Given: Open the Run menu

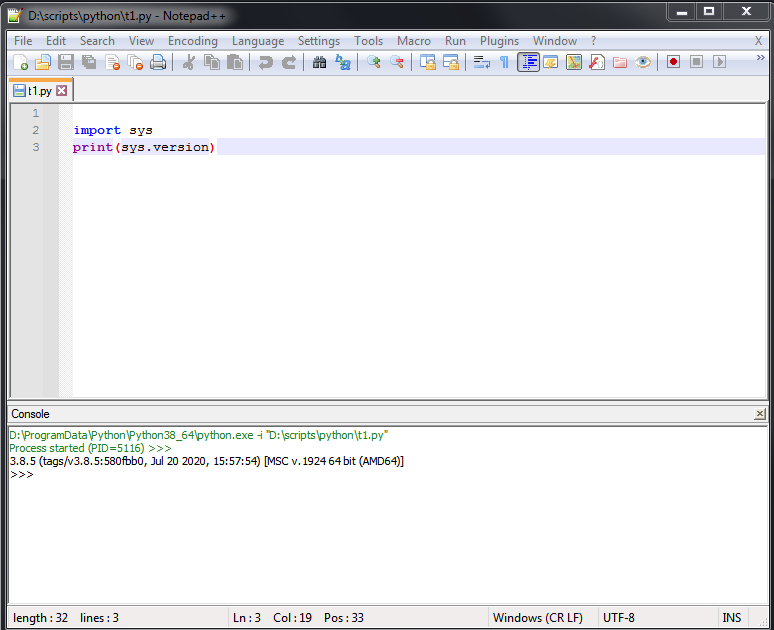Looking at the screenshot, I should [455, 41].
